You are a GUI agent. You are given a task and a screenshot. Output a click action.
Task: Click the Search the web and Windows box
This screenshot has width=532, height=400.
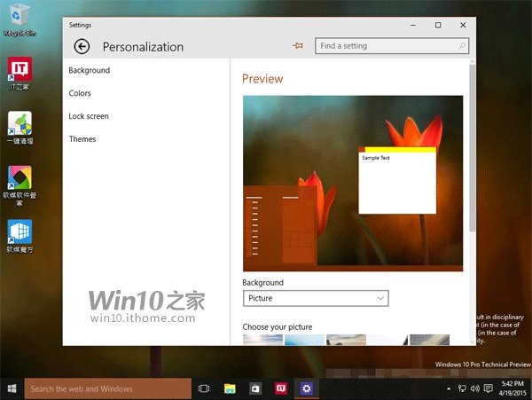[x=108, y=388]
